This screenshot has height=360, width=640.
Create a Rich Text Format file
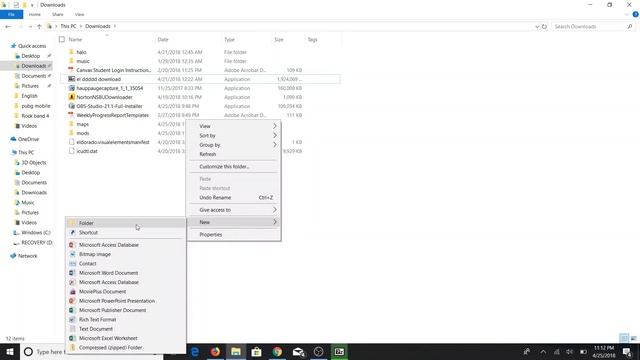125,320
